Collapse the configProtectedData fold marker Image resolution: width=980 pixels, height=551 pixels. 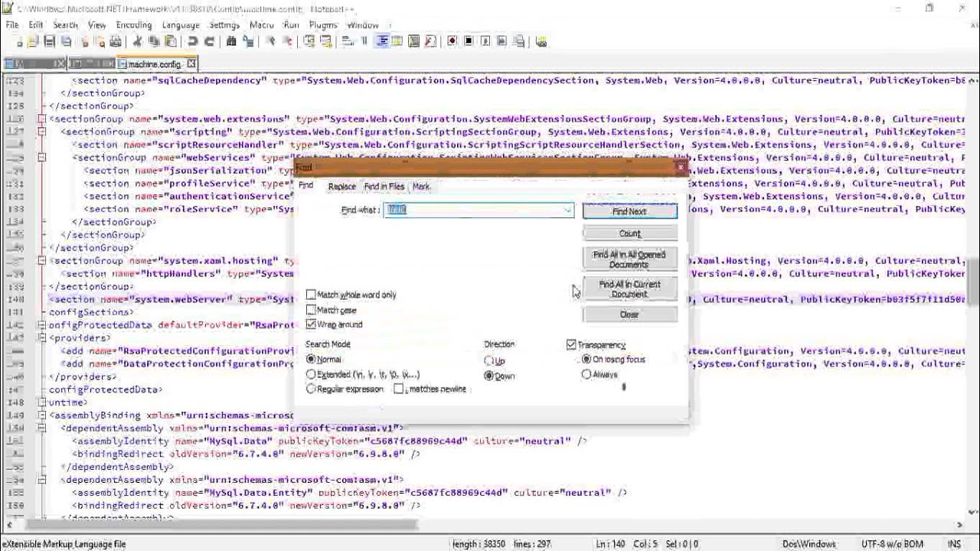42,324
